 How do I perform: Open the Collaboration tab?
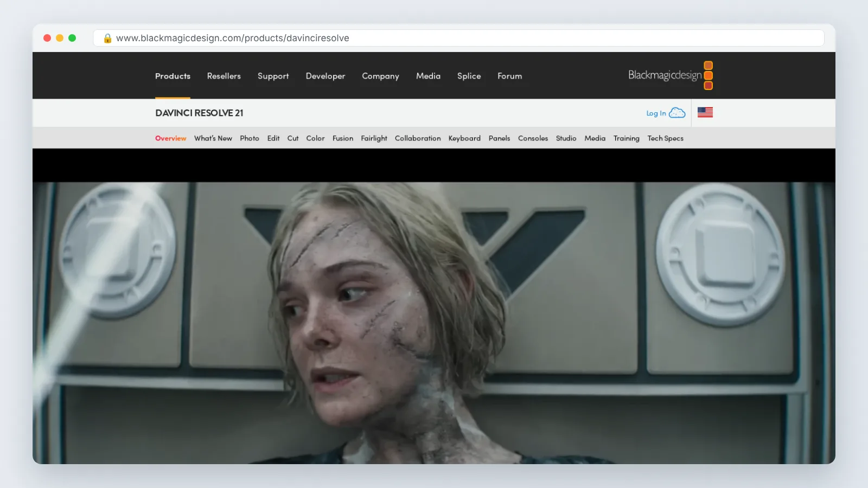point(418,138)
